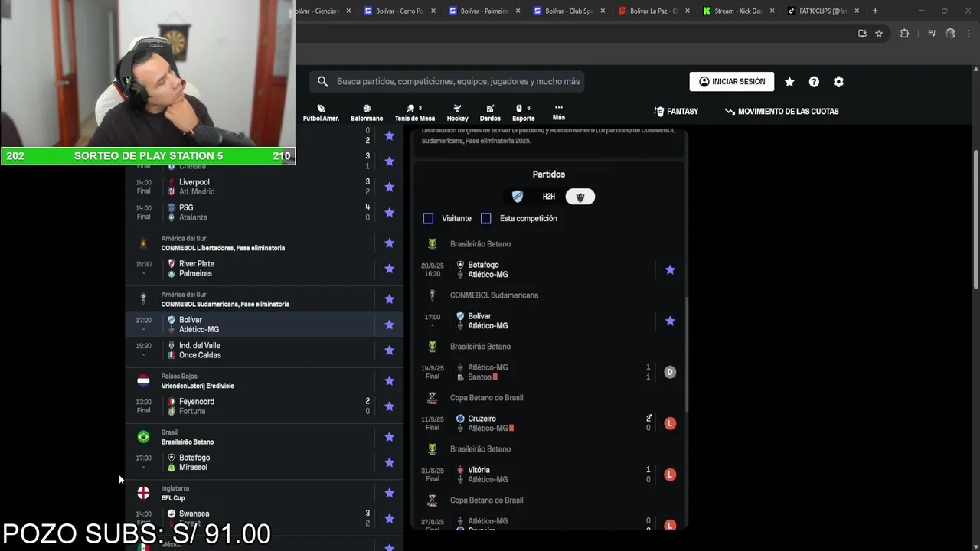Favorite the VriendenLoterij Eredivisie competition star

click(x=389, y=381)
